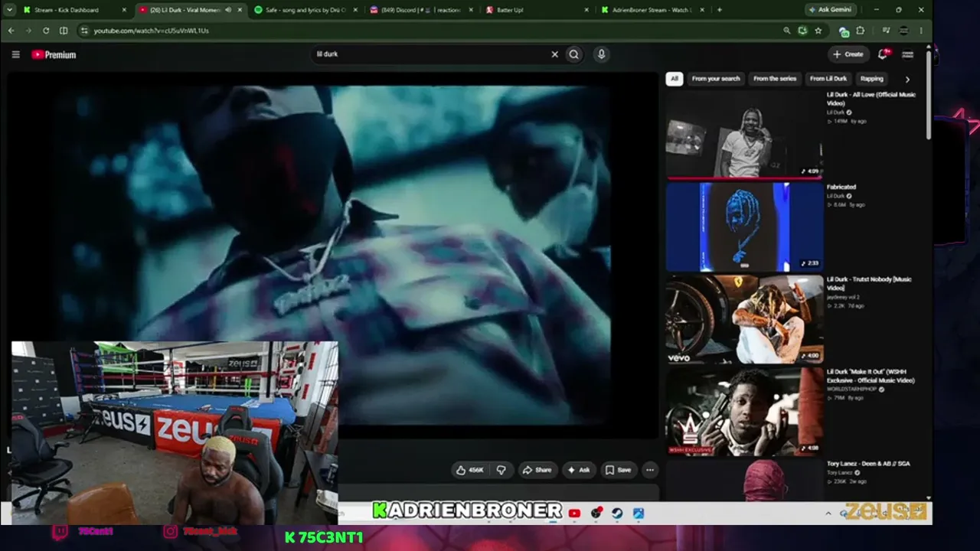Start voice search with the microphone
980x551 pixels.
601,54
